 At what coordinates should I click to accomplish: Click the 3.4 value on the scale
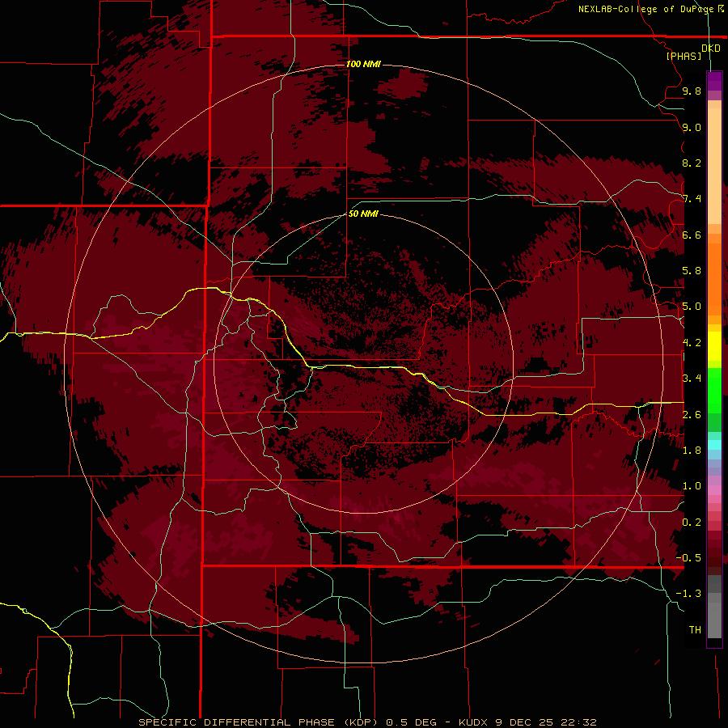tap(692, 378)
